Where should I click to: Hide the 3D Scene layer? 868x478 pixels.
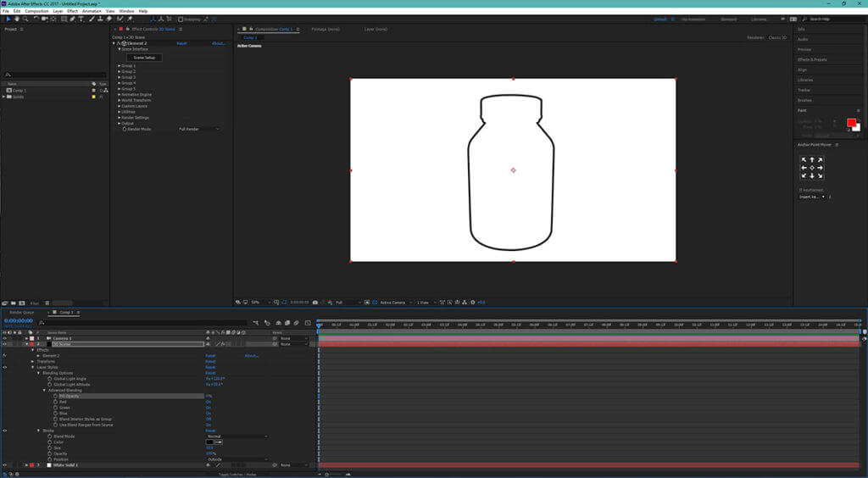(4, 344)
